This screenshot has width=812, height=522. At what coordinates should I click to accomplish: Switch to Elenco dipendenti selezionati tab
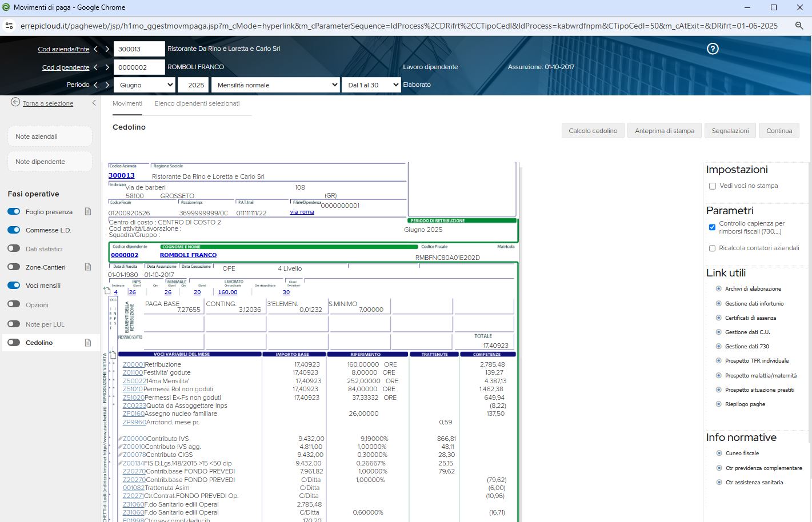(x=197, y=103)
